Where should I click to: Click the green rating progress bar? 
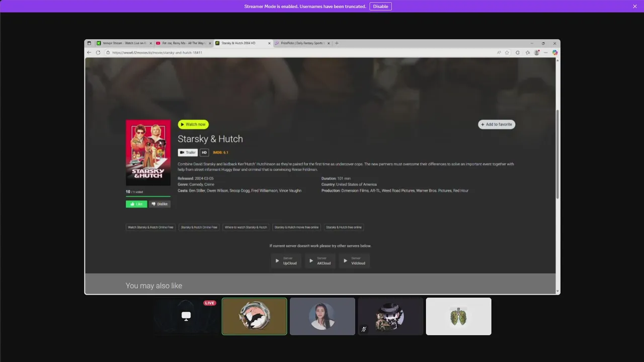[148, 197]
